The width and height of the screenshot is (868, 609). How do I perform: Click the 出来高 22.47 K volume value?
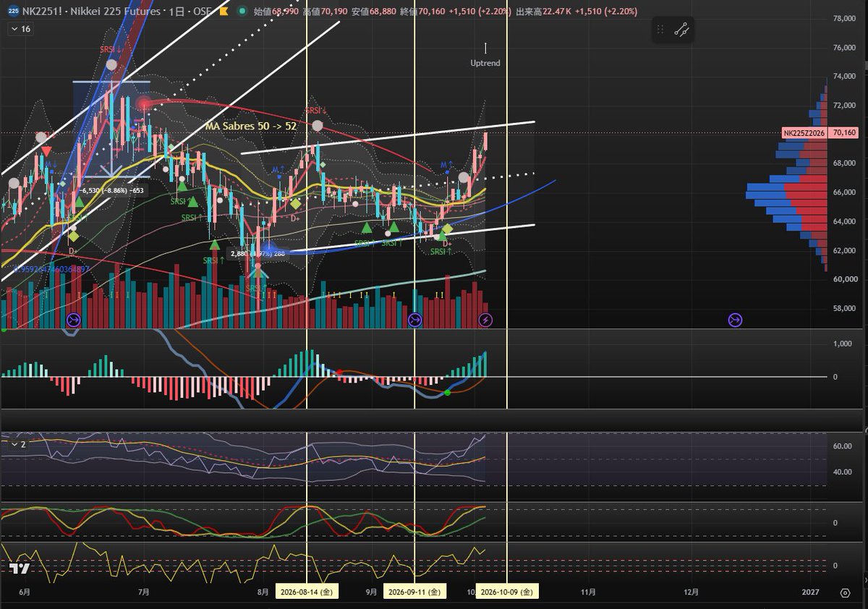542,12
